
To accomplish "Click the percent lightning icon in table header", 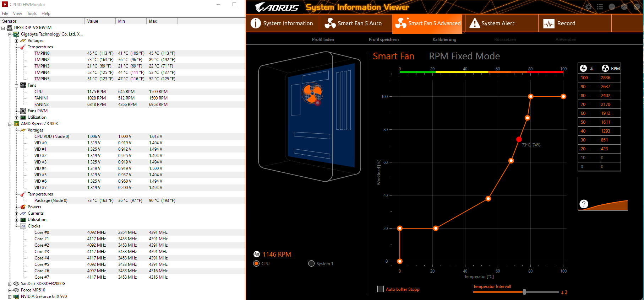I will point(583,68).
